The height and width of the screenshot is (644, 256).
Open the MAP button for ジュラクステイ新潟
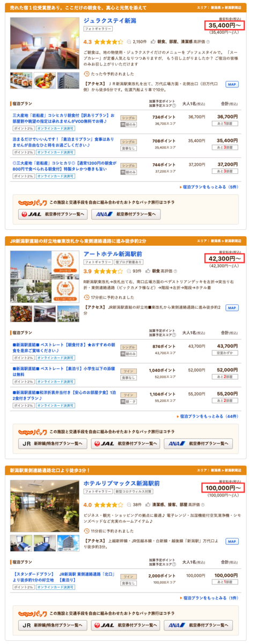click(231, 84)
